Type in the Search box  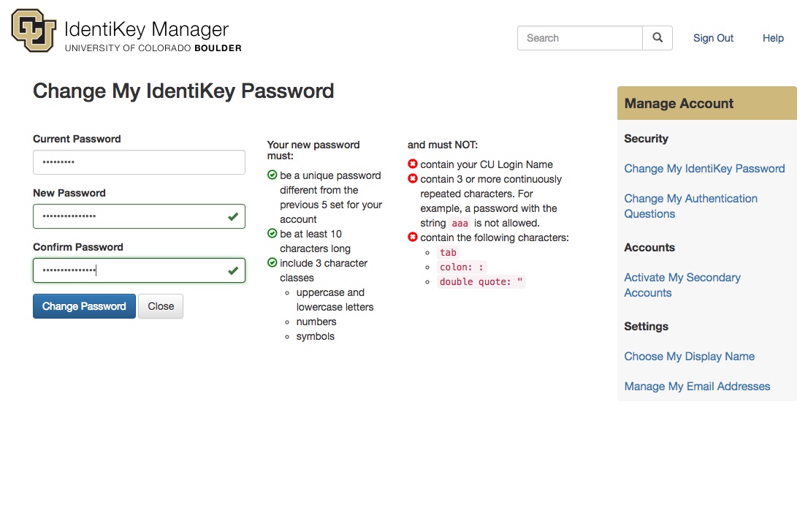click(x=579, y=38)
